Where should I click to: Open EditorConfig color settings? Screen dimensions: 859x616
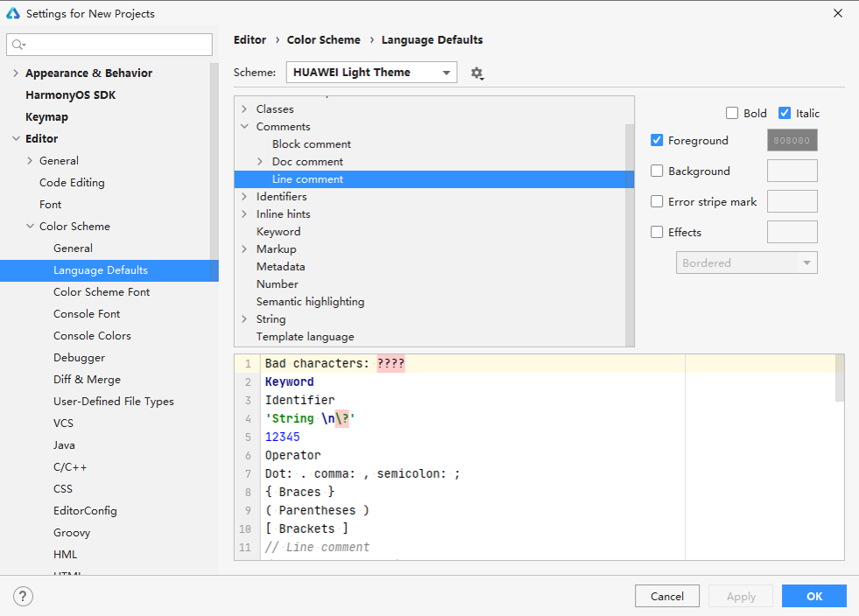coord(85,511)
